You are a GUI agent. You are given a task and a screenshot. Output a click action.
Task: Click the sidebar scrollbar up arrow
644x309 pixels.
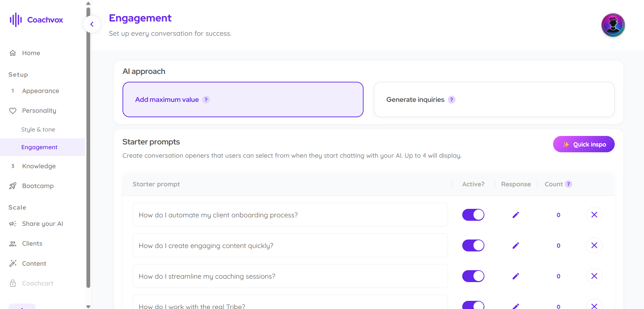(88, 3)
